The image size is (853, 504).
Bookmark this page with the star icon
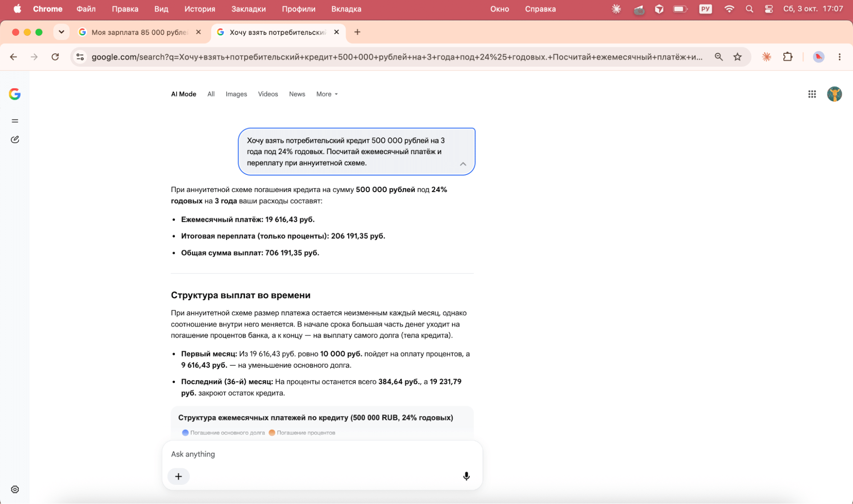(x=737, y=57)
